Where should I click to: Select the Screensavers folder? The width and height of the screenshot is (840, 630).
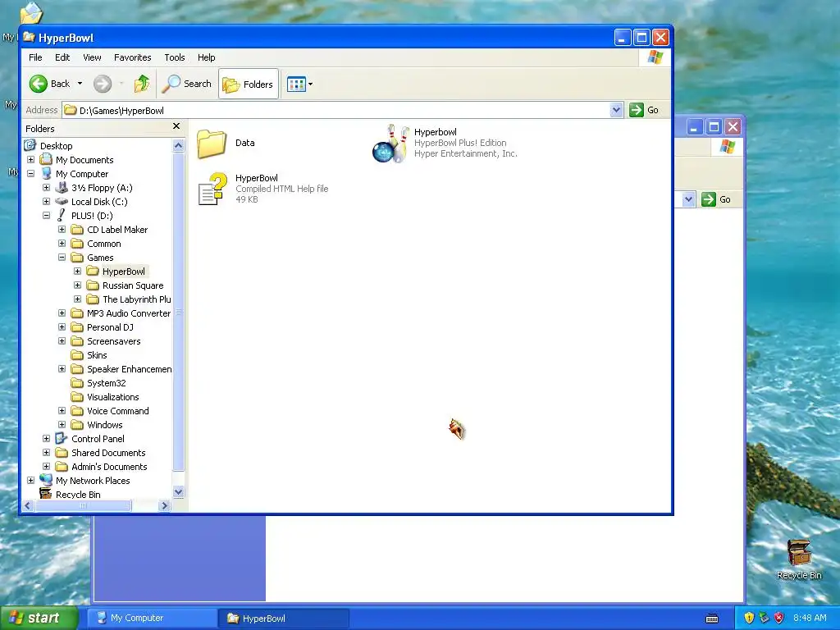[x=113, y=340]
